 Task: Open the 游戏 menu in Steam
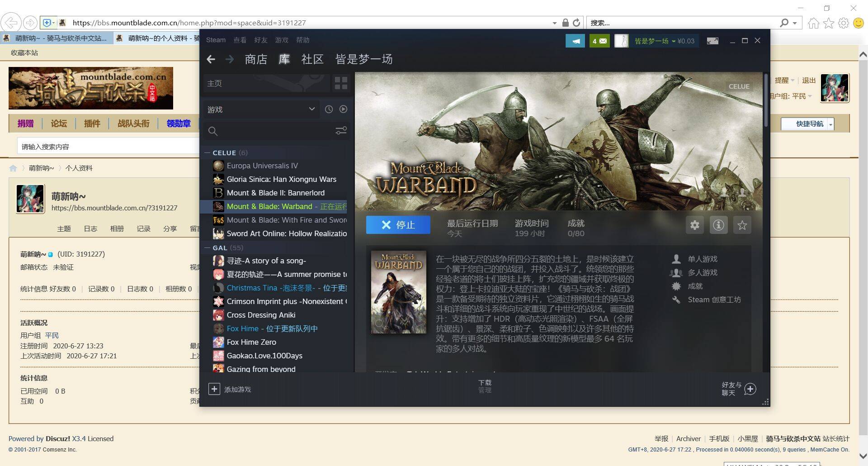[x=282, y=40]
